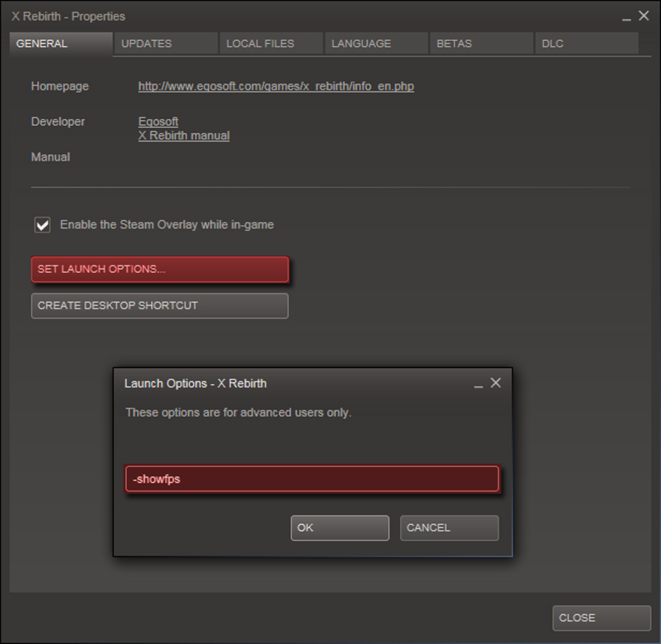This screenshot has width=661, height=644.
Task: Cancel the Launch Options dialog
Action: (x=450, y=528)
